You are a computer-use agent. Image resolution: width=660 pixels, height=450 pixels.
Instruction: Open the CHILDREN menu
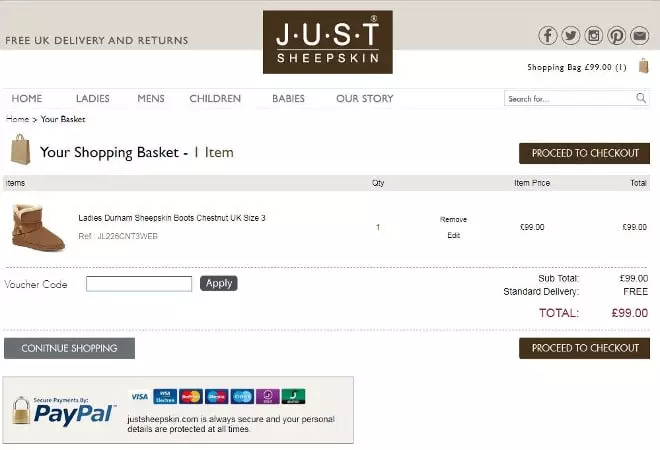tap(215, 99)
